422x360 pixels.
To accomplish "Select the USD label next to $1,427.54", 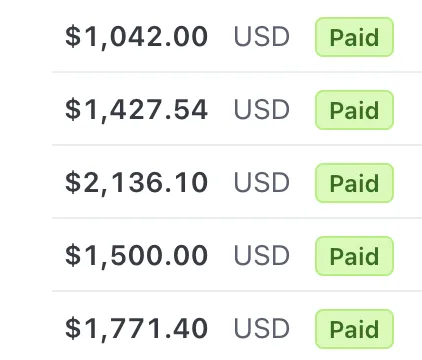I will [x=262, y=109].
